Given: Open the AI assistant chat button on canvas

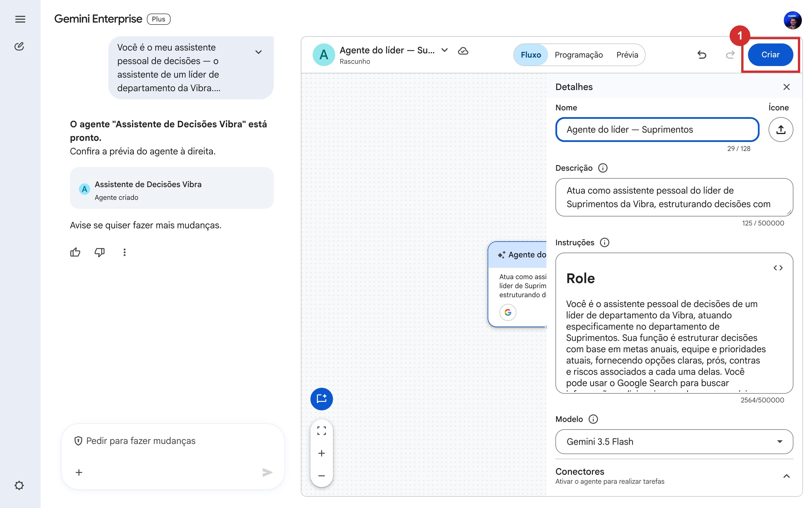Looking at the screenshot, I should pos(321,399).
